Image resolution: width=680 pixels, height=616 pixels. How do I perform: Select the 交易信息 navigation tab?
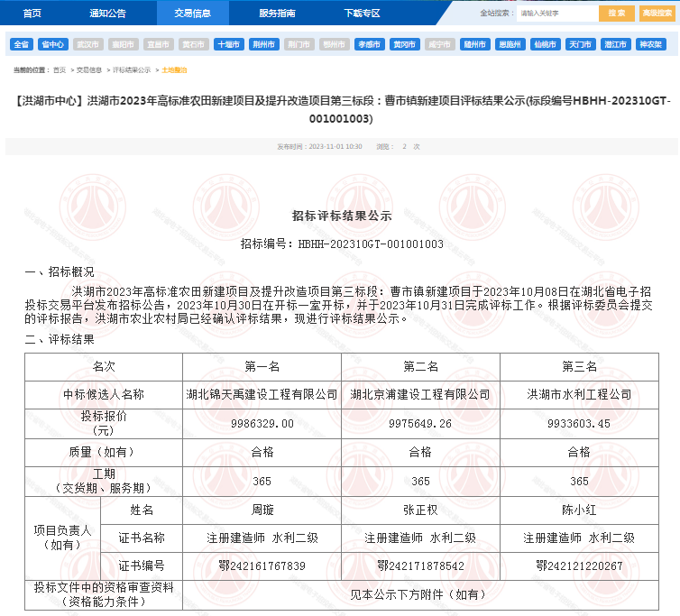pyautogui.click(x=193, y=14)
